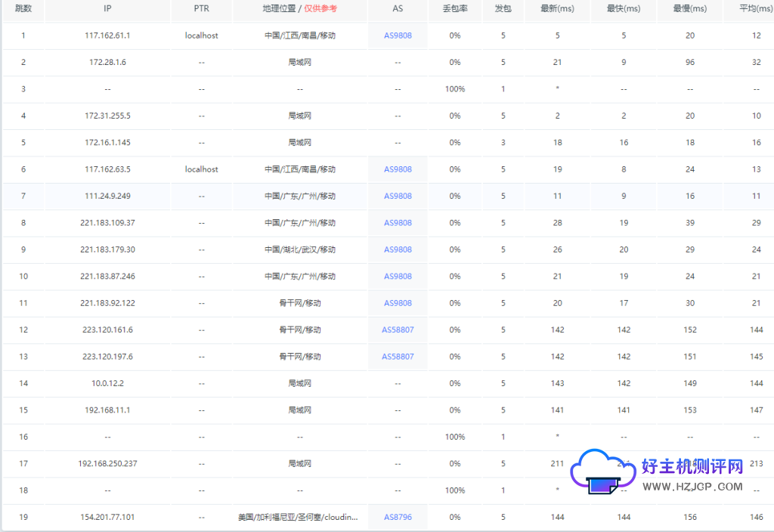Screen dimensions: 774x532
Task: Click the AS58807 link for IP 223.120.197.6
Action: (398, 357)
